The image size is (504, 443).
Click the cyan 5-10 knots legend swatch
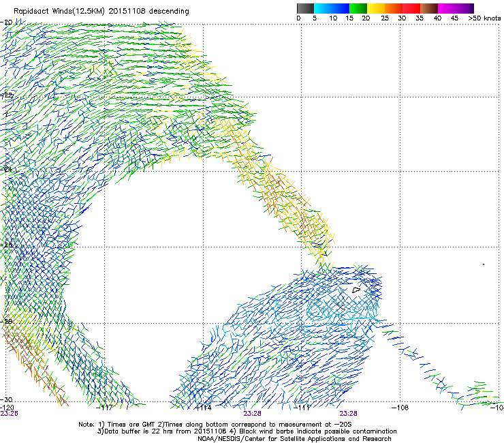pyautogui.click(x=323, y=8)
